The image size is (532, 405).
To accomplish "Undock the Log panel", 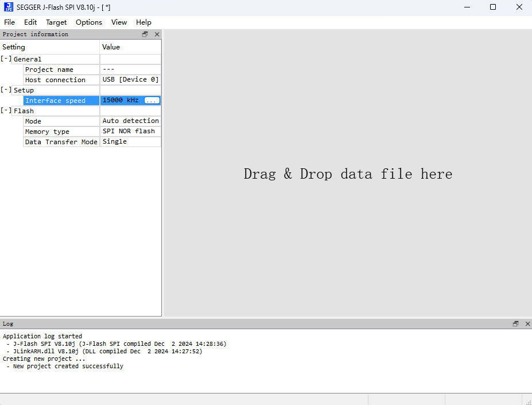I will pos(516,324).
